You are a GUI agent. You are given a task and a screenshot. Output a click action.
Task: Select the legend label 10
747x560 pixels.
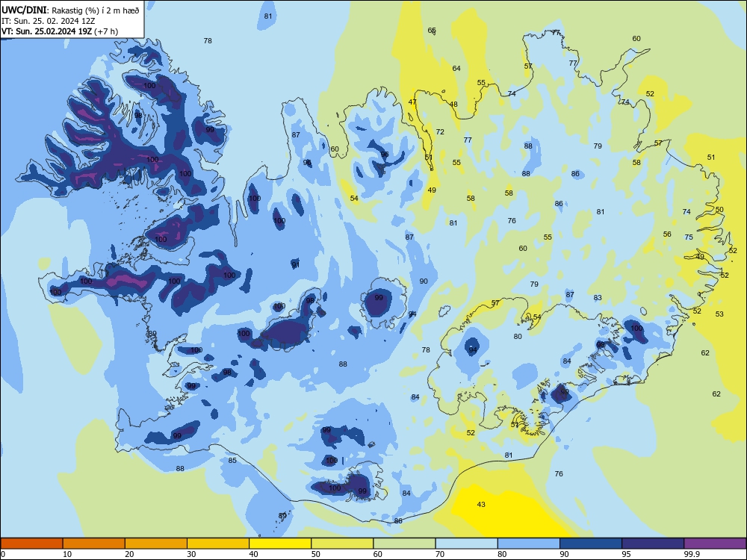click(x=67, y=554)
